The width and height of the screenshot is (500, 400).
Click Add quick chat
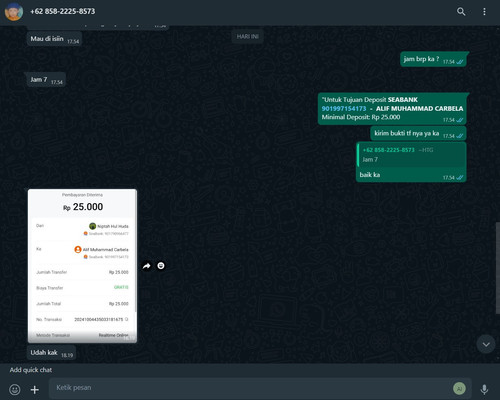[x=31, y=370]
